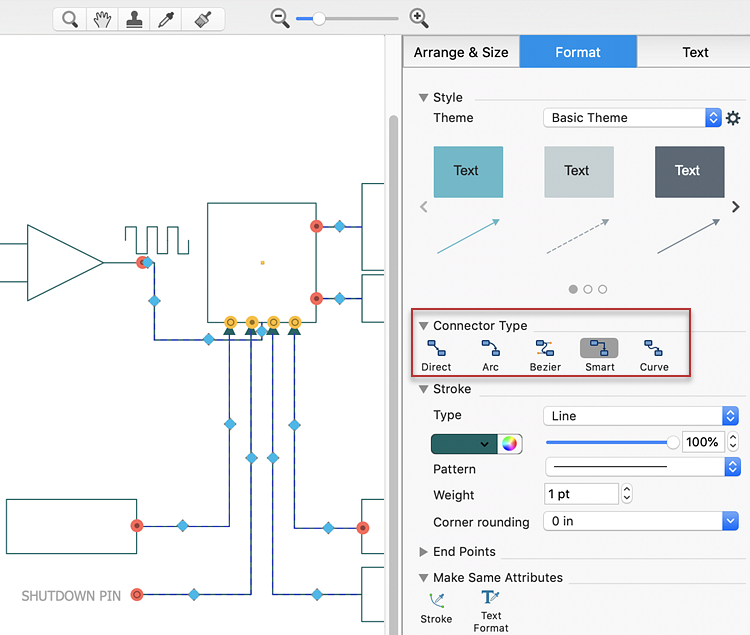Choose the Arc connector type

(490, 355)
